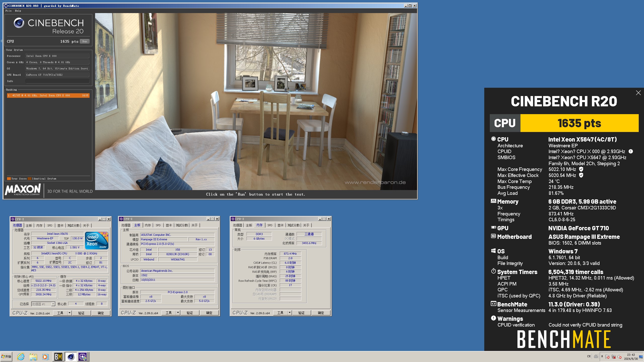The image size is (644, 362).
Task: Click the IME keyboard icon in taskbar
Action: click(x=596, y=356)
